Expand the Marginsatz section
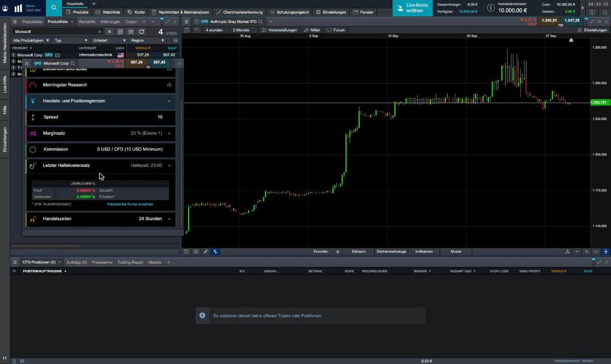This screenshot has height=364, width=611. pos(100,133)
